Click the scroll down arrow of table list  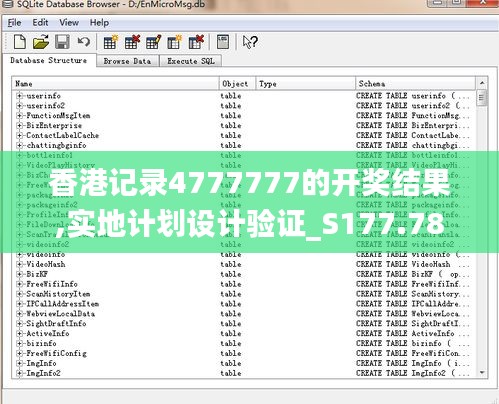tap(482, 373)
